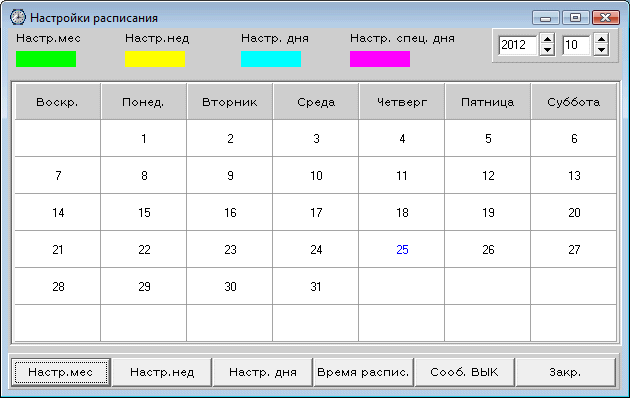Pick day 14 in the calendar grid
The width and height of the screenshot is (630, 398).
pos(57,212)
